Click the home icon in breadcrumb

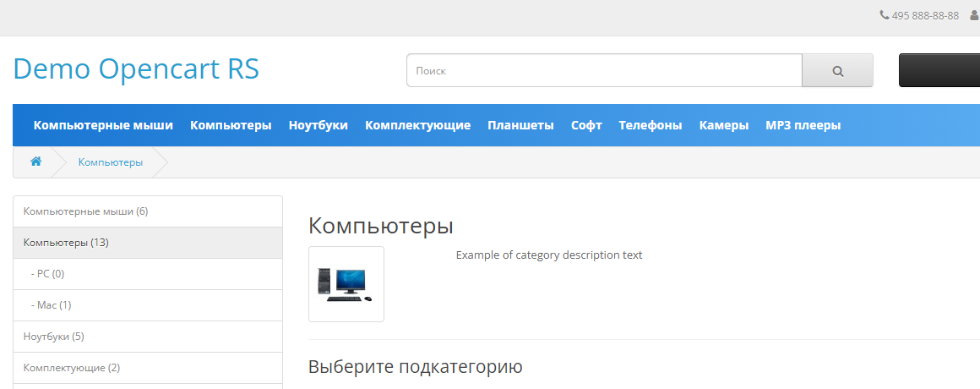coord(36,162)
